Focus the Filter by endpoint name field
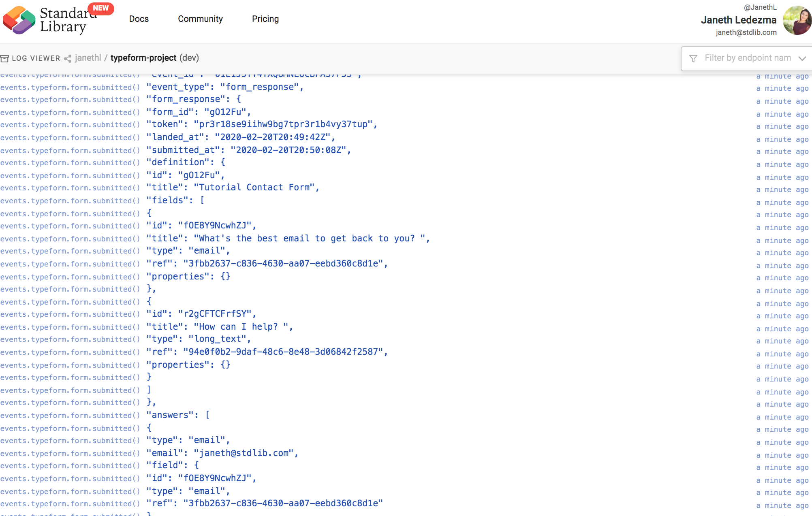The image size is (812, 516). point(748,58)
